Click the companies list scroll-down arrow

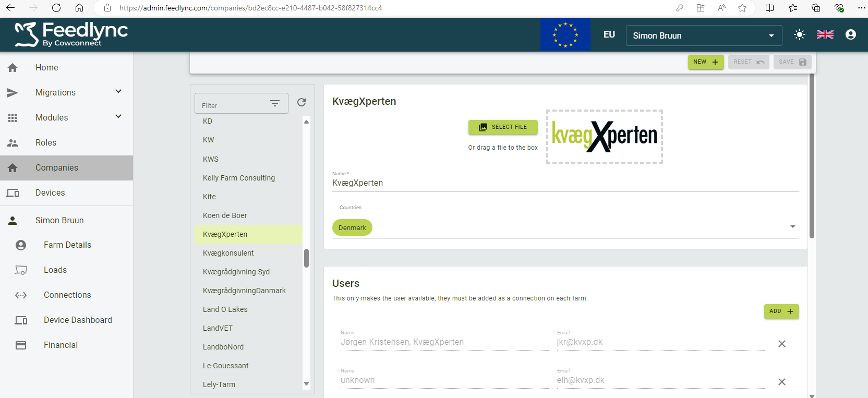coord(306,384)
